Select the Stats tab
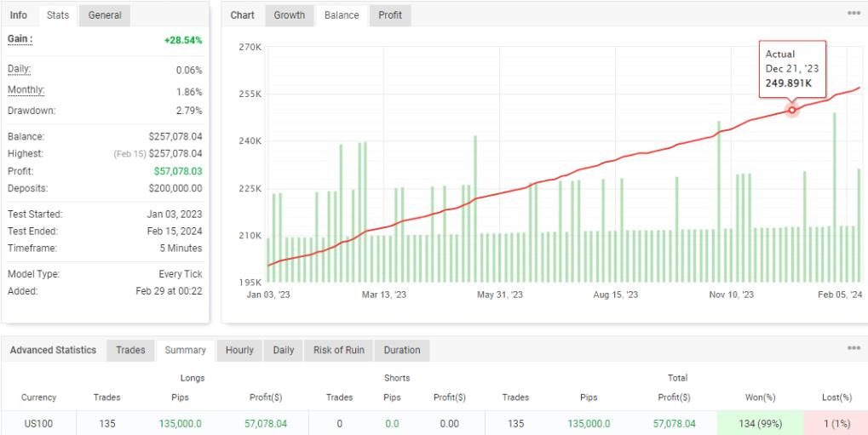This screenshot has height=435, width=868. click(x=58, y=15)
